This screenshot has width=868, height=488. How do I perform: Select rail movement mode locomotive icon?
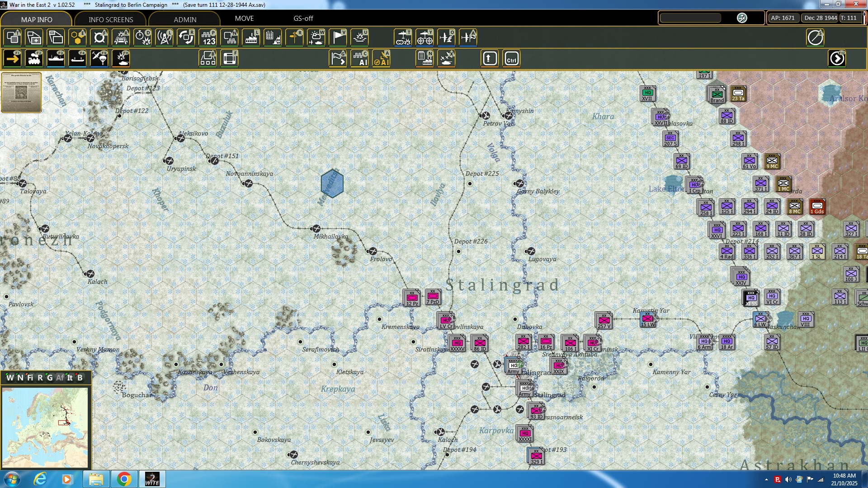[34, 59]
